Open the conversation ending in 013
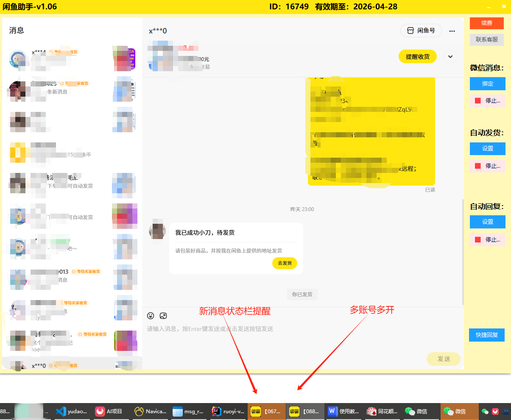This screenshot has width=511, height=420. pos(72,278)
